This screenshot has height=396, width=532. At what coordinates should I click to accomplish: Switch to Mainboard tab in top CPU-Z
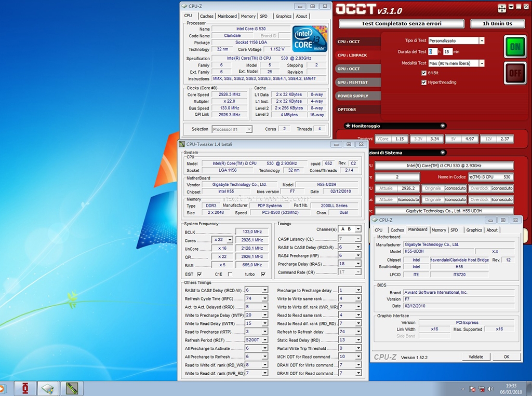click(227, 16)
